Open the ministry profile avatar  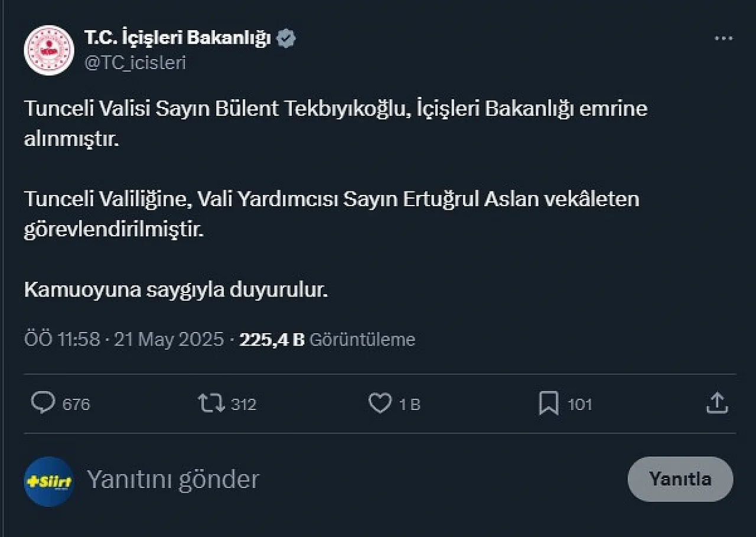(x=48, y=50)
